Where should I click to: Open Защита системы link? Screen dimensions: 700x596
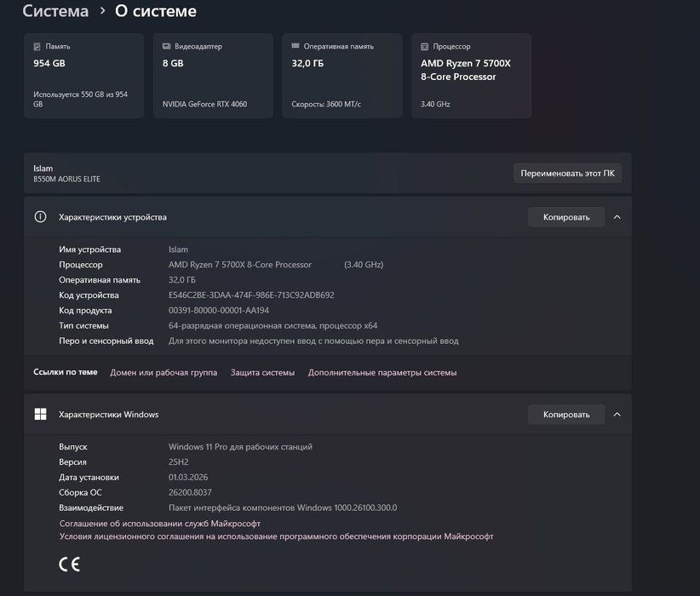coord(262,372)
